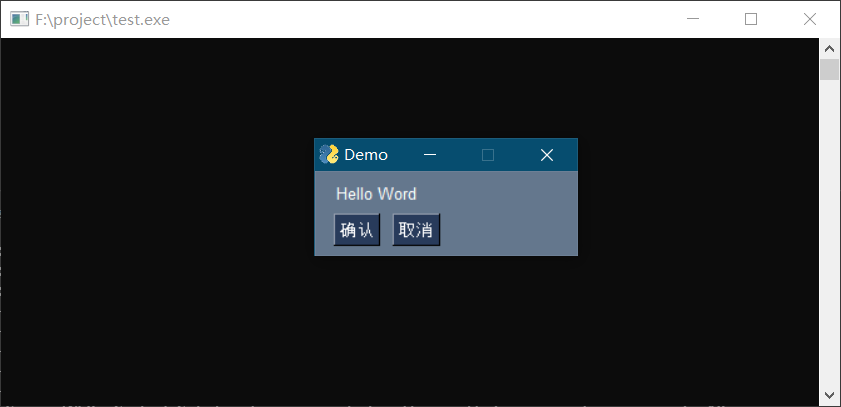Viewport: 841px width, 407px height.
Task: Click the Python icon in Demo title bar
Action: (329, 154)
